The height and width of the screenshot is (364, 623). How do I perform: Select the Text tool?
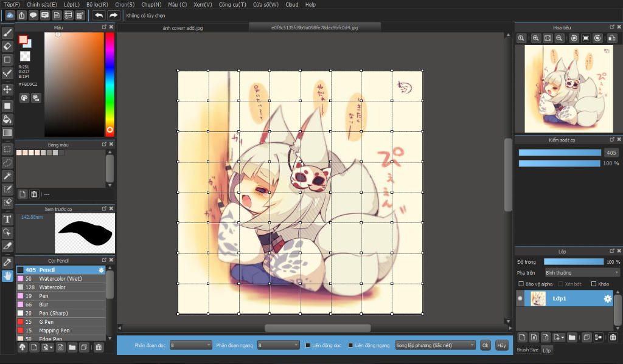coord(7,219)
